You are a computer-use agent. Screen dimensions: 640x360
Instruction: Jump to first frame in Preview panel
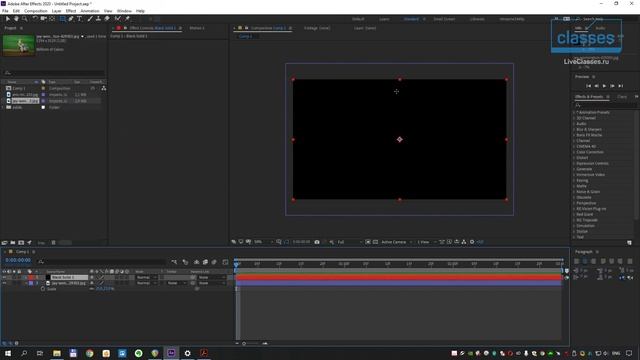(x=589, y=86)
